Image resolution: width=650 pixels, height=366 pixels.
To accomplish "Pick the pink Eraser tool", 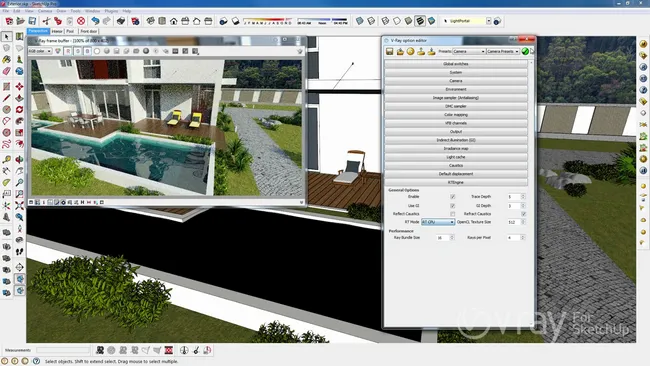I will tap(6, 71).
